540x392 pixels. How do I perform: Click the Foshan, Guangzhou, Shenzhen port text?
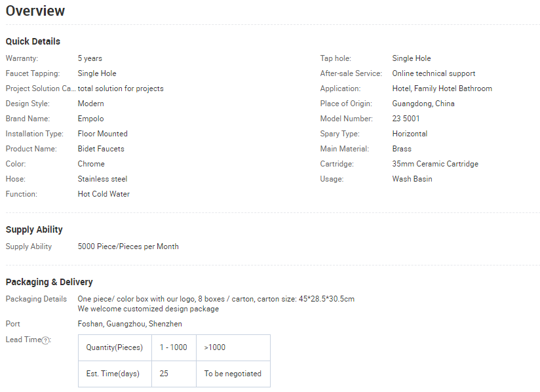(130, 324)
